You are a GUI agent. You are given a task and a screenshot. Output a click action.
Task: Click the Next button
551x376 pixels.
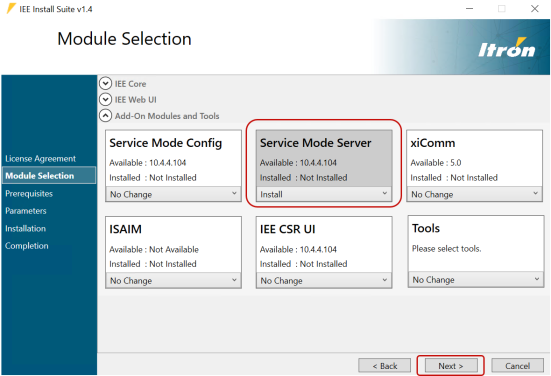coord(451,366)
